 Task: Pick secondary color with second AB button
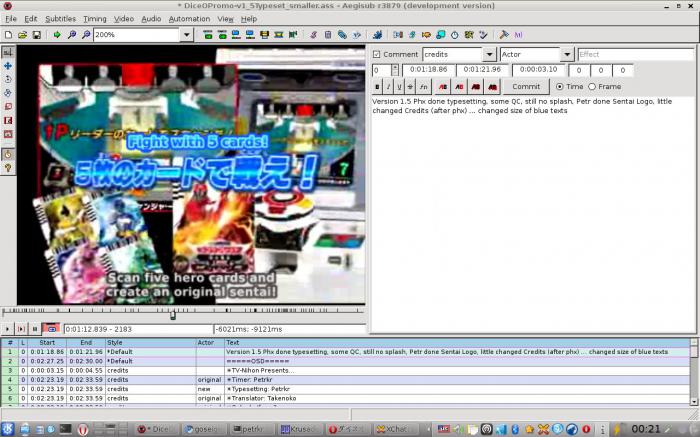459,87
